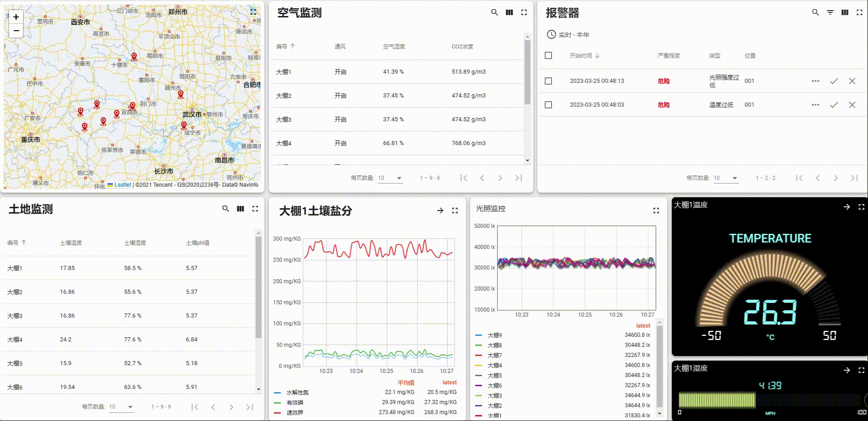This screenshot has width=868, height=421.
Task: Enter fullscreen on the 光照监控 chart
Action: click(x=656, y=210)
